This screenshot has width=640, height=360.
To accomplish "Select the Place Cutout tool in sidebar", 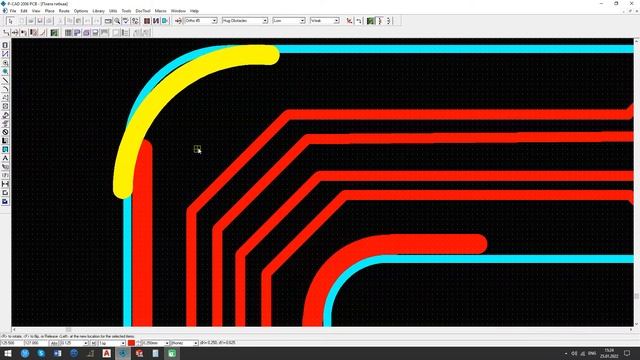I will pyautogui.click(x=5, y=124).
